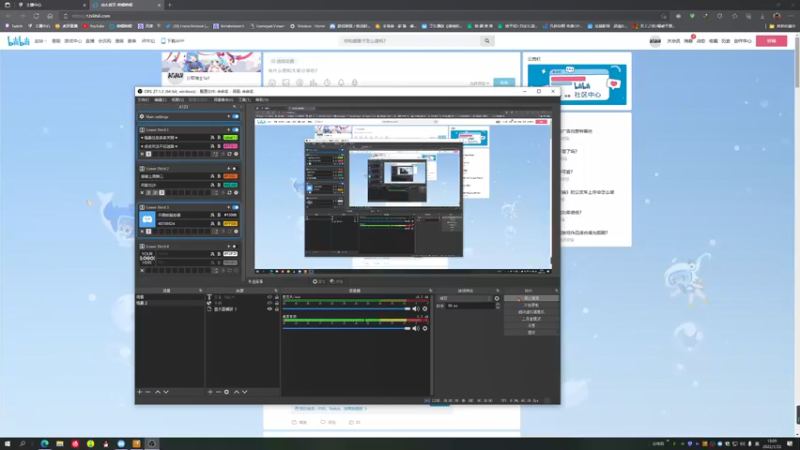
Task: Enable the Lower Third 4 switch
Action: tap(235, 246)
